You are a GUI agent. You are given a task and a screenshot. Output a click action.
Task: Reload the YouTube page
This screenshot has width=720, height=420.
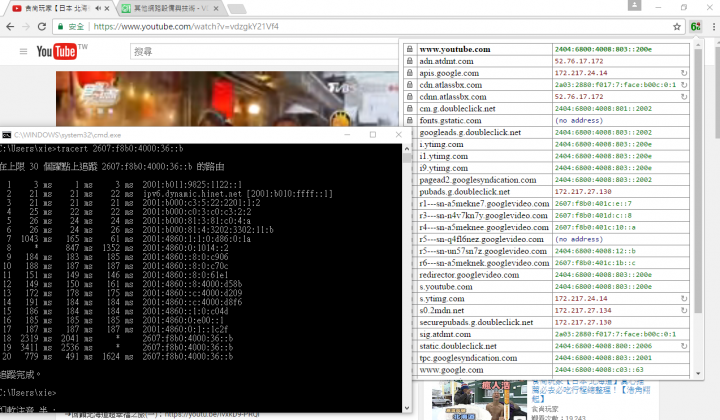pyautogui.click(x=42, y=27)
